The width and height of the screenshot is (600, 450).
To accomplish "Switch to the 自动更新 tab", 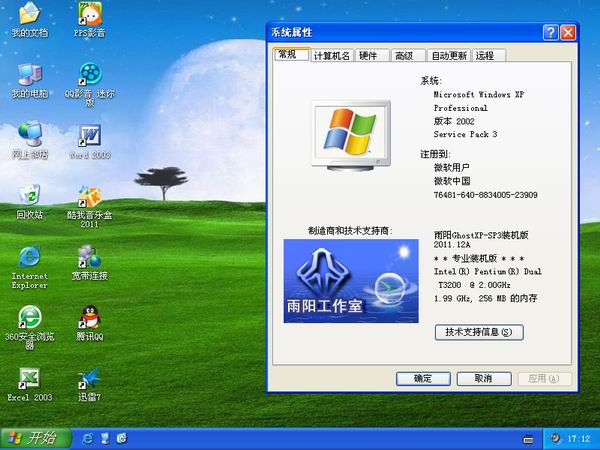I will coord(449,56).
